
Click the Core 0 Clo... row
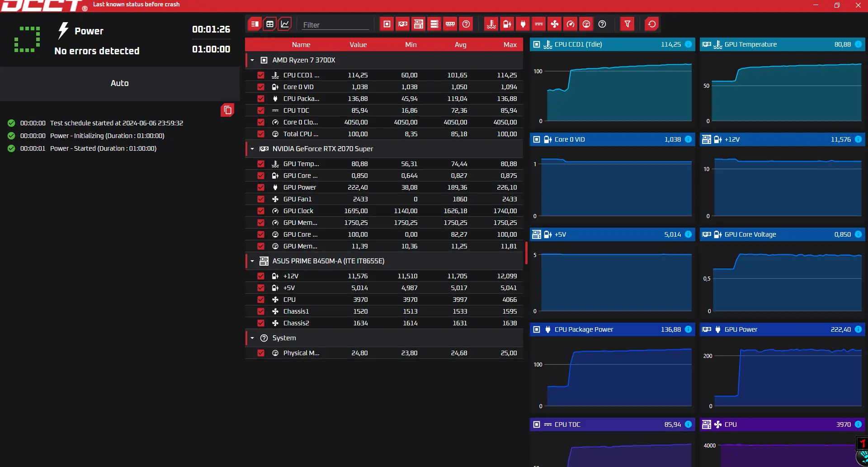point(384,122)
